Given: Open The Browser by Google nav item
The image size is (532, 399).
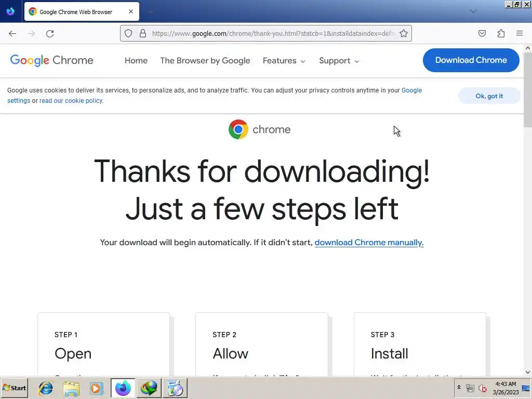Looking at the screenshot, I should (x=205, y=60).
